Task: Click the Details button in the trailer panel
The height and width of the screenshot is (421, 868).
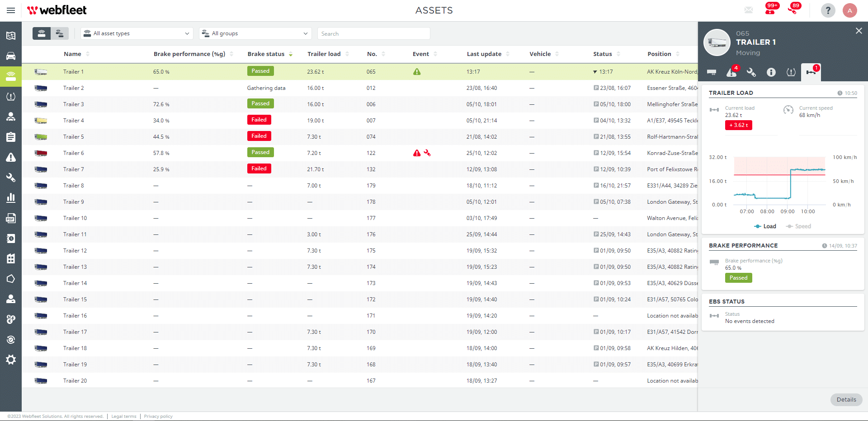Action: click(846, 400)
